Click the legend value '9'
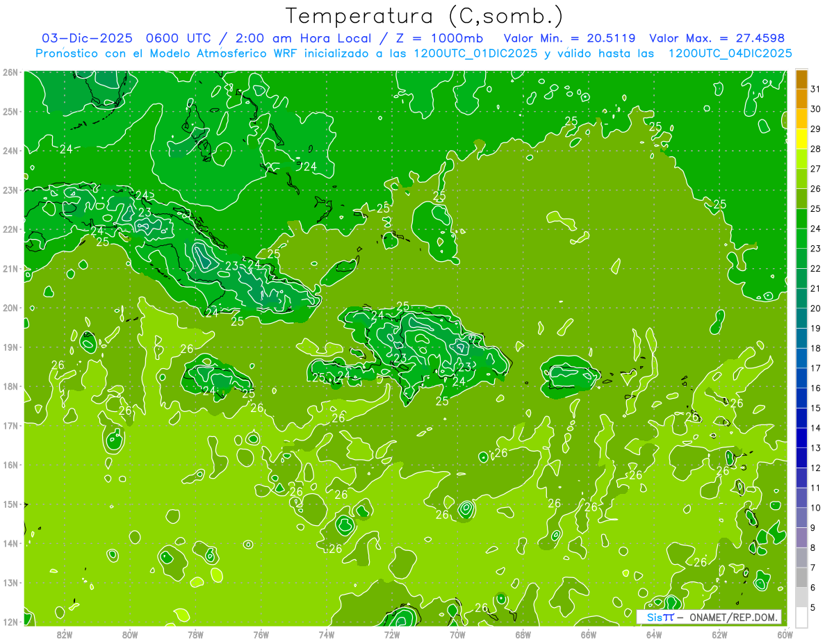Viewport: 834px width, 644px height. [814, 527]
